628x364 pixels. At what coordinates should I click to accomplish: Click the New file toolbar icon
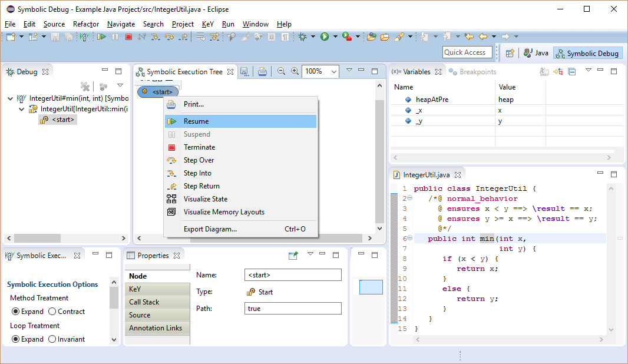11,37
